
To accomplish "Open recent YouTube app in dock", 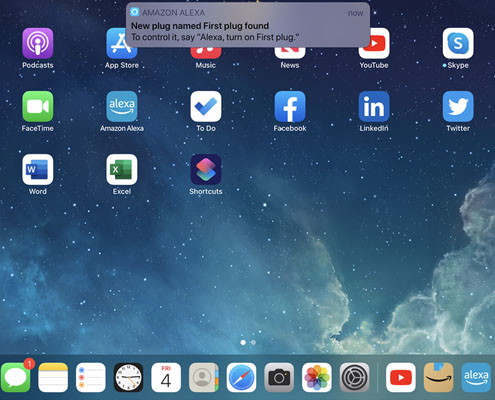I will coord(401,378).
